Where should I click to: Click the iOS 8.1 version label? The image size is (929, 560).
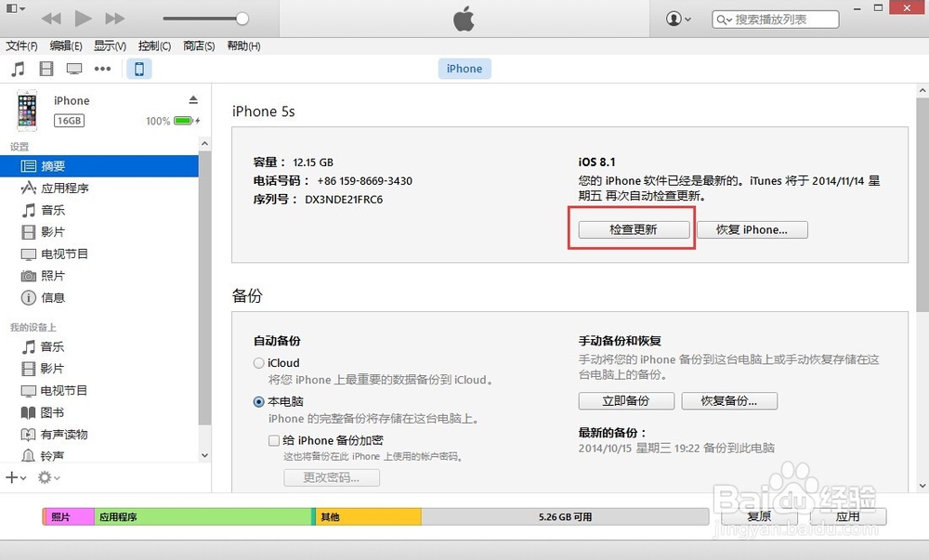(x=596, y=163)
